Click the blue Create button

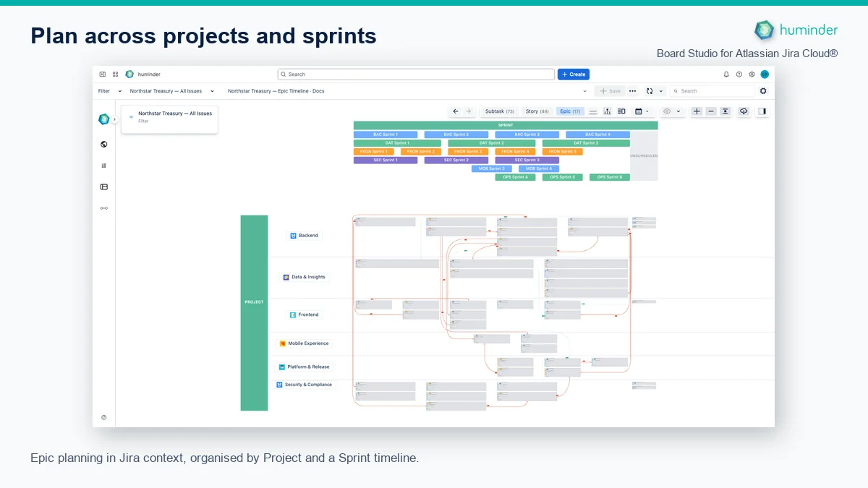(x=574, y=74)
